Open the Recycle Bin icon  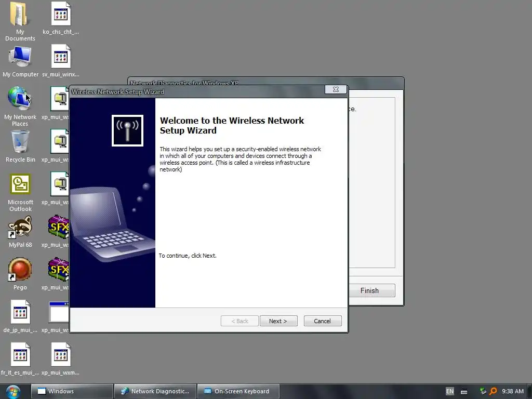tap(20, 142)
